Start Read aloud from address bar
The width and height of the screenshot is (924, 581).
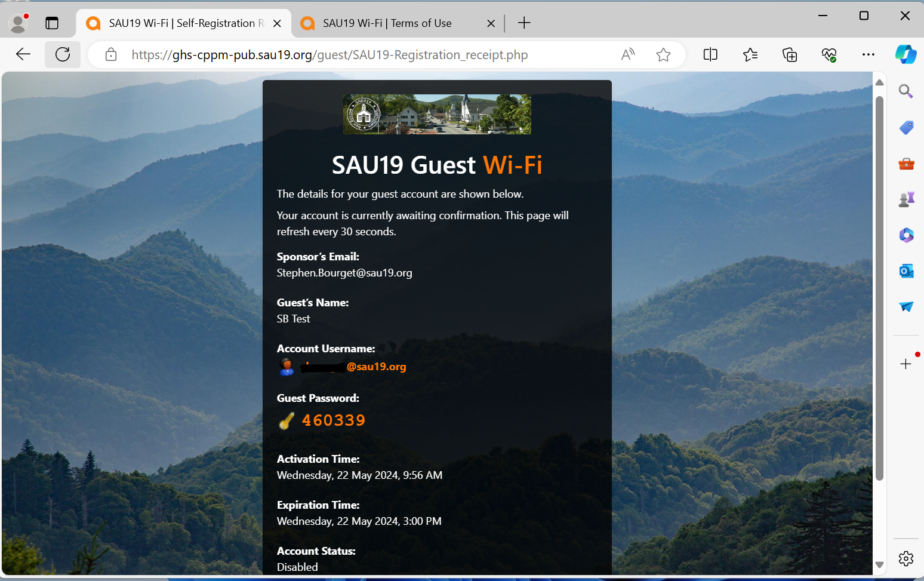[x=628, y=55]
